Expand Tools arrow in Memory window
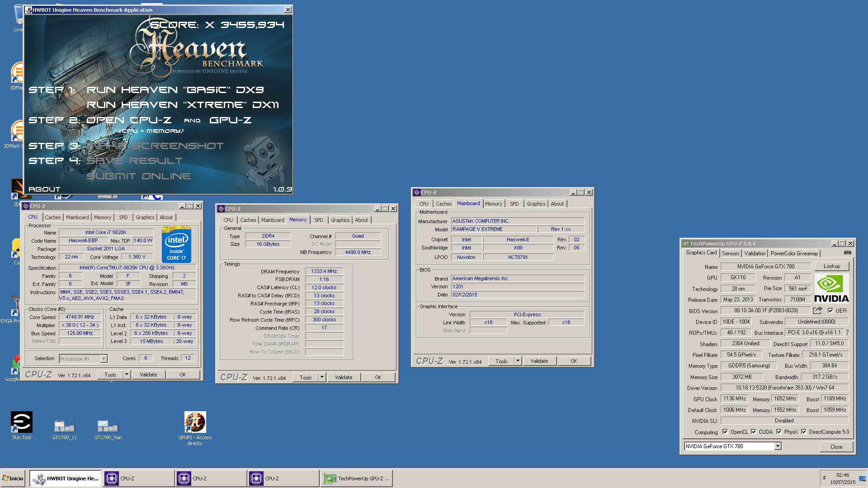 pyautogui.click(x=322, y=377)
